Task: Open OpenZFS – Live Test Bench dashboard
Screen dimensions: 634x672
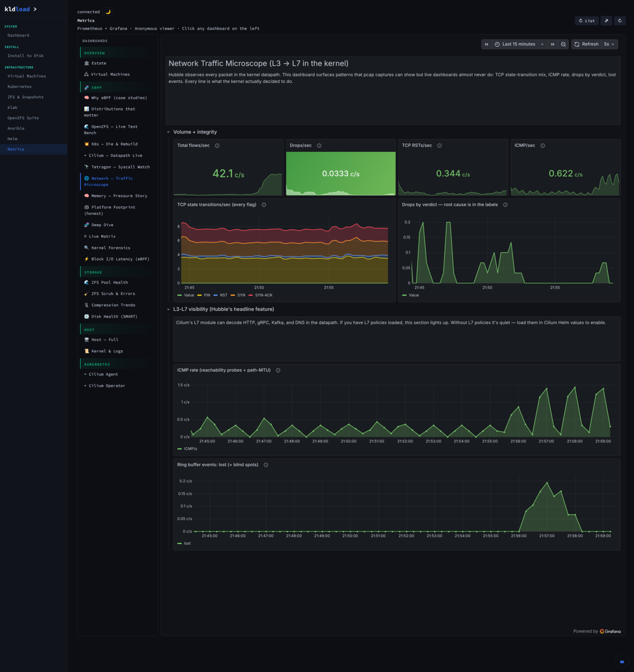Action: (116, 130)
